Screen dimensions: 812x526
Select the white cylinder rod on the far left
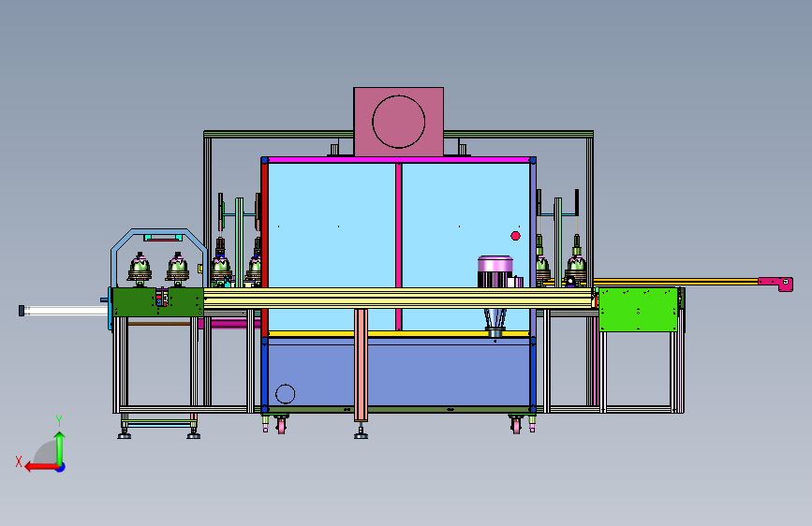click(x=65, y=311)
